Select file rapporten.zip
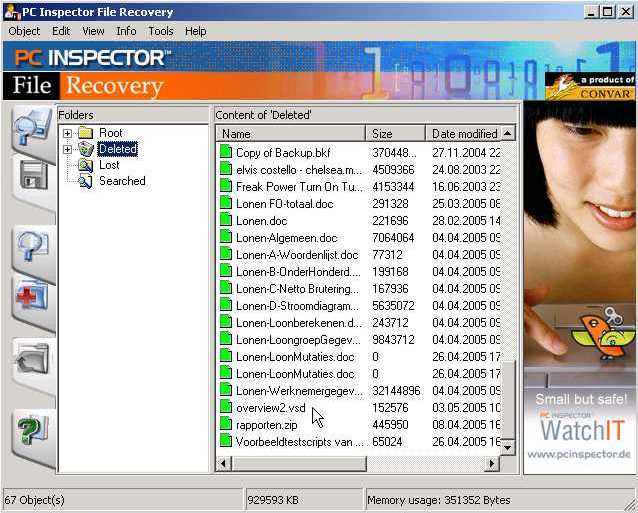 pyautogui.click(x=267, y=425)
